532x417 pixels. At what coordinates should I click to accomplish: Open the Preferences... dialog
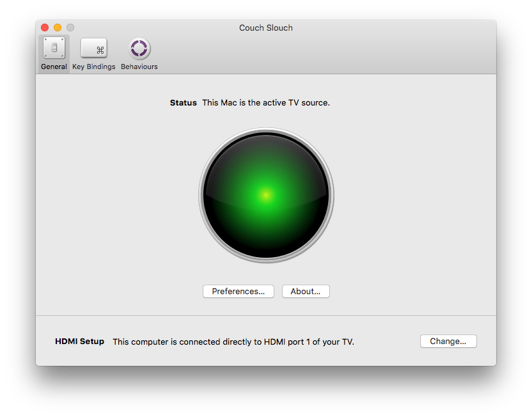click(238, 292)
